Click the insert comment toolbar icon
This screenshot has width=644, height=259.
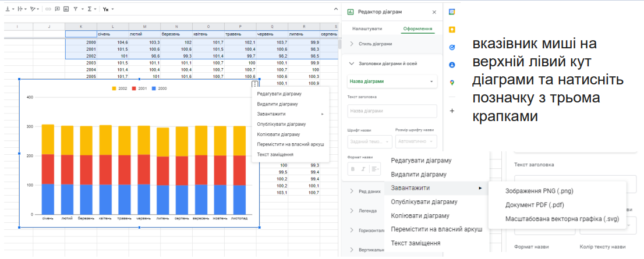tap(56, 9)
